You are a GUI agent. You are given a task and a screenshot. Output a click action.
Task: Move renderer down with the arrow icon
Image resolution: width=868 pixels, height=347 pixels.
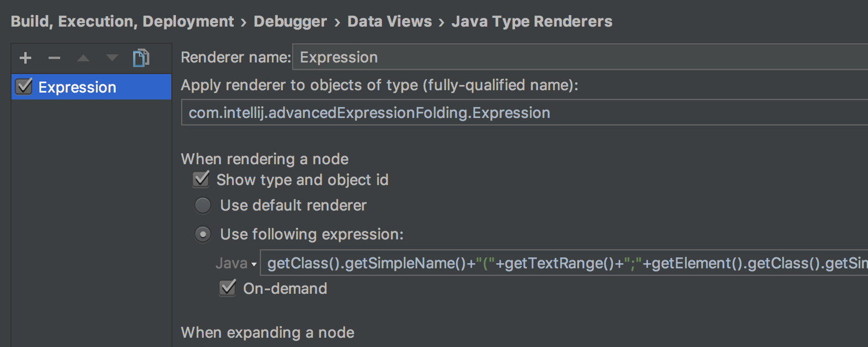pos(112,58)
